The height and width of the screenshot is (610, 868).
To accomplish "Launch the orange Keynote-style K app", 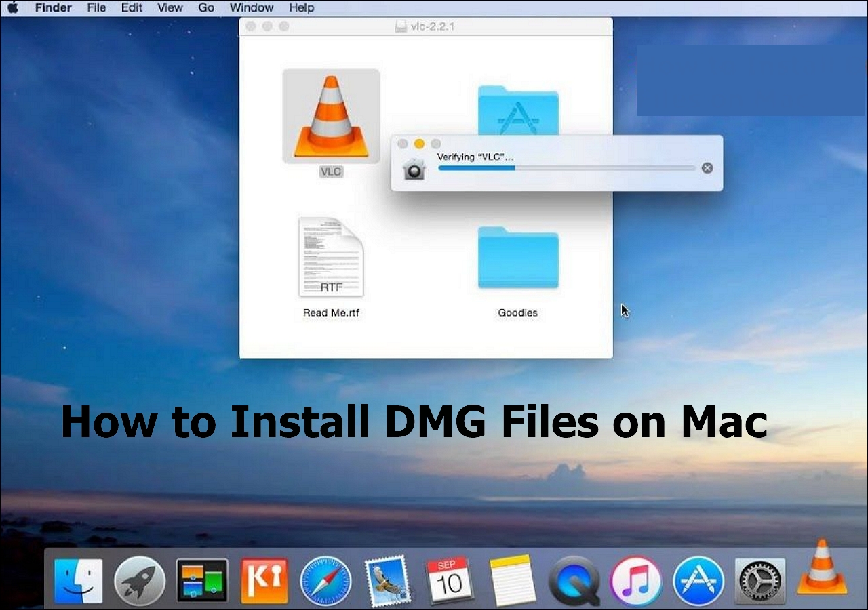I will [x=264, y=581].
